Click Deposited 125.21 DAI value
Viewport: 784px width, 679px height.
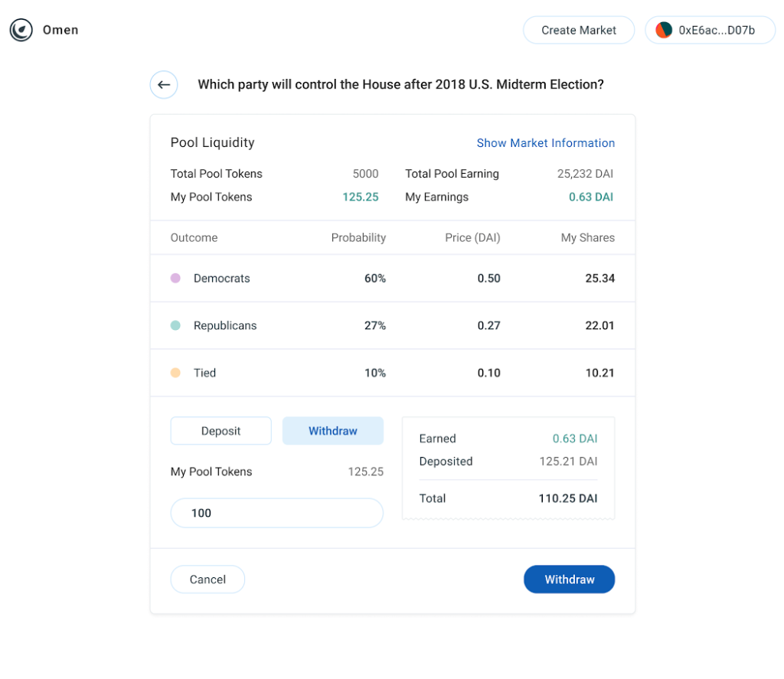coord(569,461)
